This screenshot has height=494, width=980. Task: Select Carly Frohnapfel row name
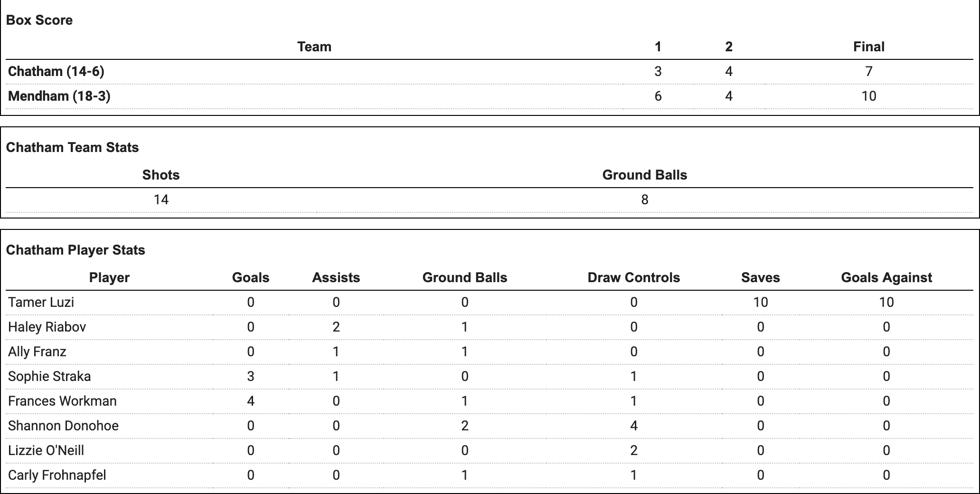(57, 475)
